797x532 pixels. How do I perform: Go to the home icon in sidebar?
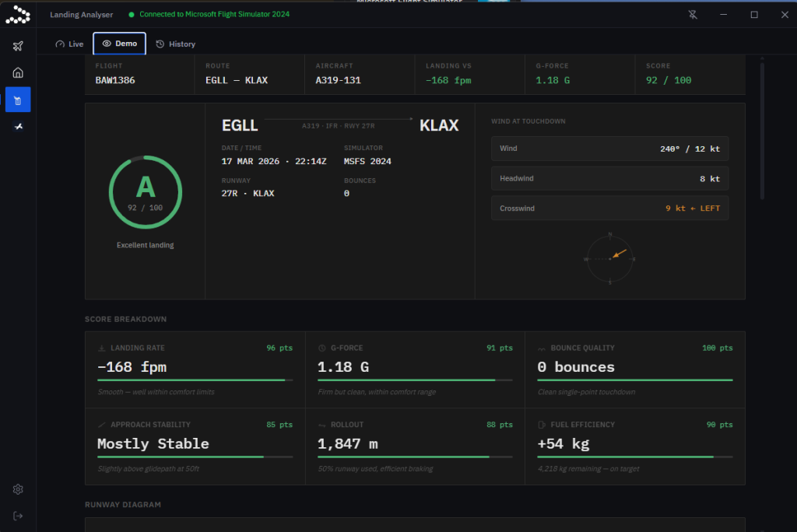18,72
